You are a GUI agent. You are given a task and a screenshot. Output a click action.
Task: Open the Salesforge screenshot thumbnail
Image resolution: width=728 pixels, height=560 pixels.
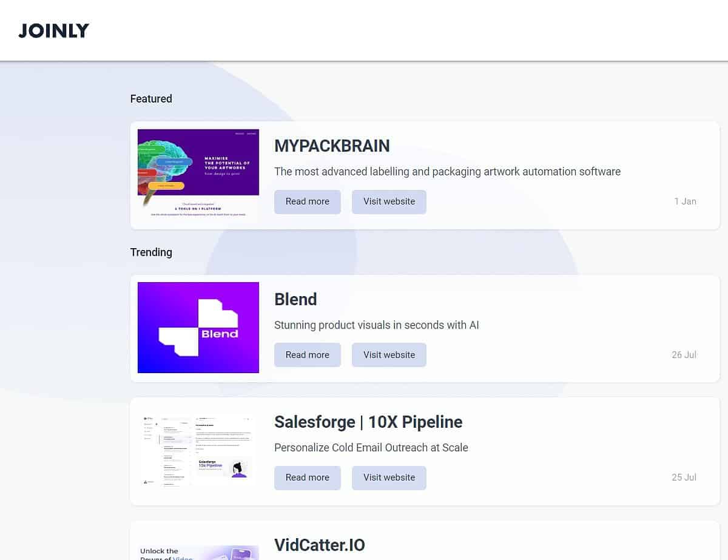point(198,450)
